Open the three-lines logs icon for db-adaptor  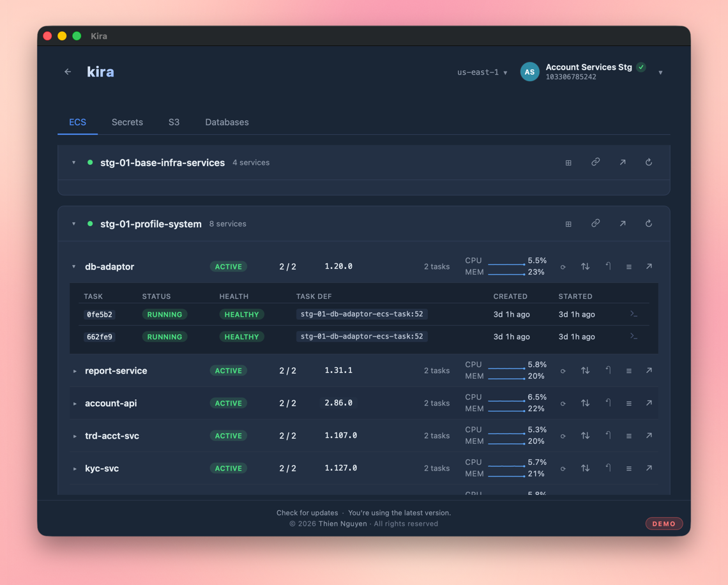coord(628,267)
